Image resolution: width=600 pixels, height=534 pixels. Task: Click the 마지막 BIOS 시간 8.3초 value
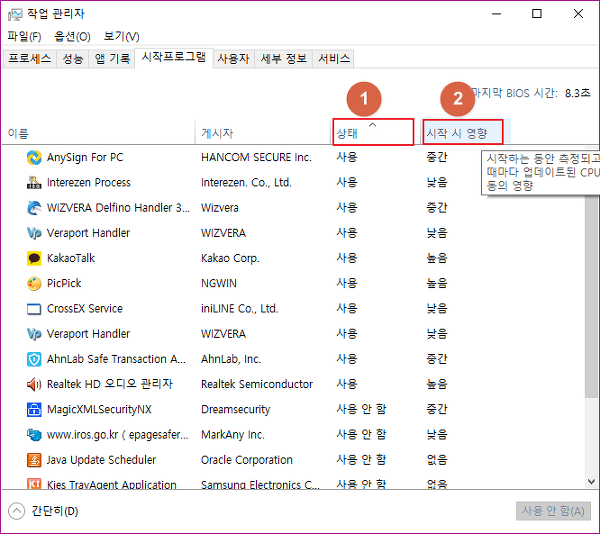click(577, 93)
